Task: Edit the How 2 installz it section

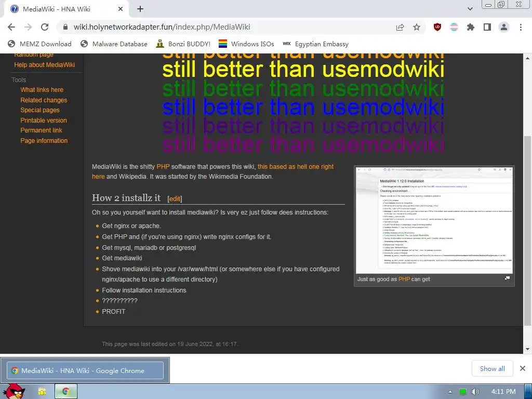Action: [175, 199]
